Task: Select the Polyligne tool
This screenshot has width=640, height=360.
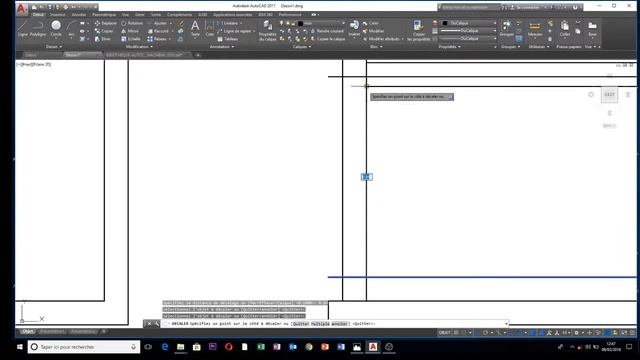Action: pyautogui.click(x=38, y=29)
